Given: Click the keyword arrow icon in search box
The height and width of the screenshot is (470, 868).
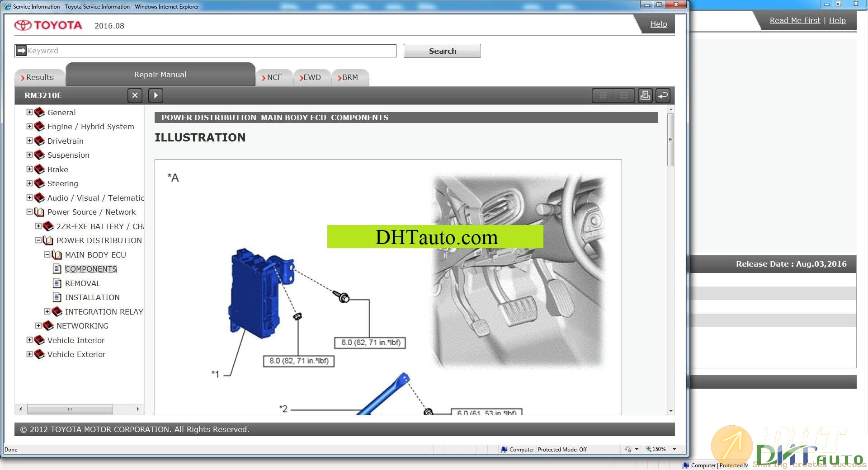Looking at the screenshot, I should (x=21, y=51).
